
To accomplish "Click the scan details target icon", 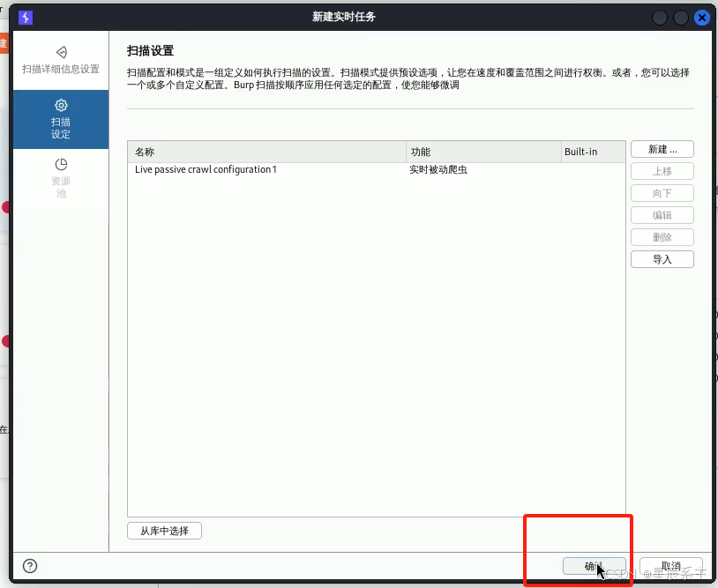I will coord(62,52).
